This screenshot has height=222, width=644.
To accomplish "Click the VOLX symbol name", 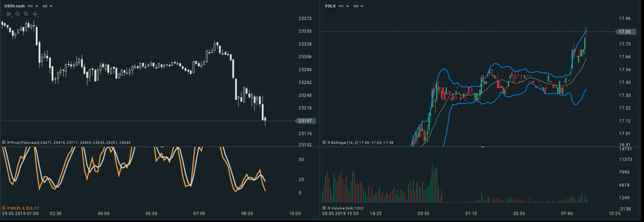I will point(330,6).
